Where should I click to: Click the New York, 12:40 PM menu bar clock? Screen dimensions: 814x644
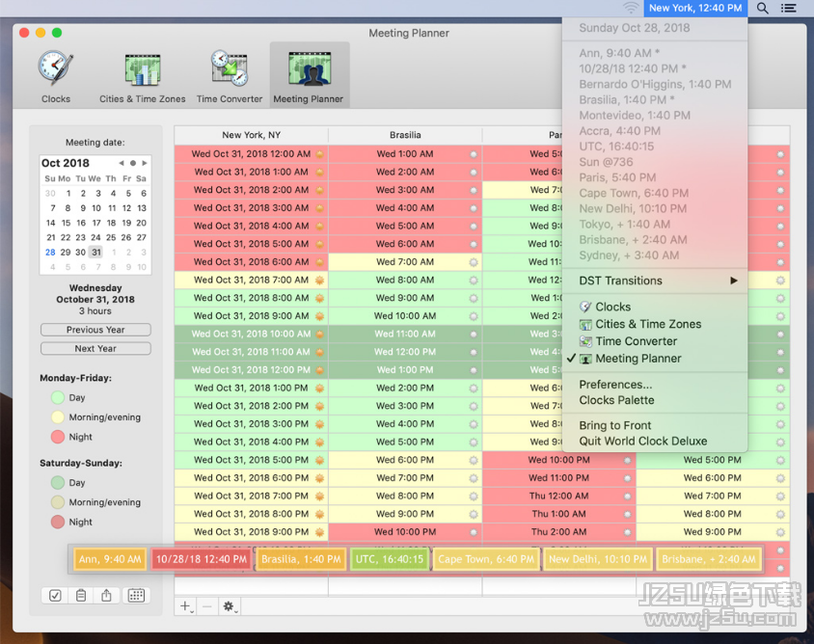(x=695, y=8)
